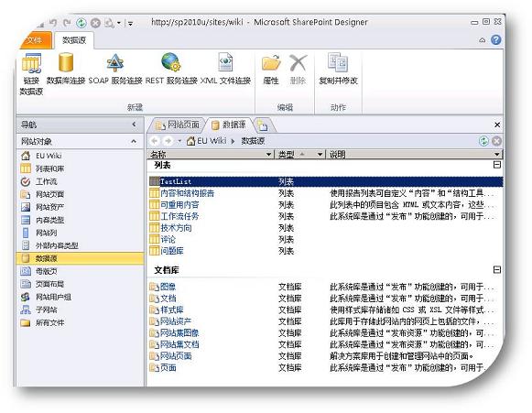The height and width of the screenshot is (413, 532).
Task: Open the 文件 ribbon tab
Action: click(x=35, y=40)
